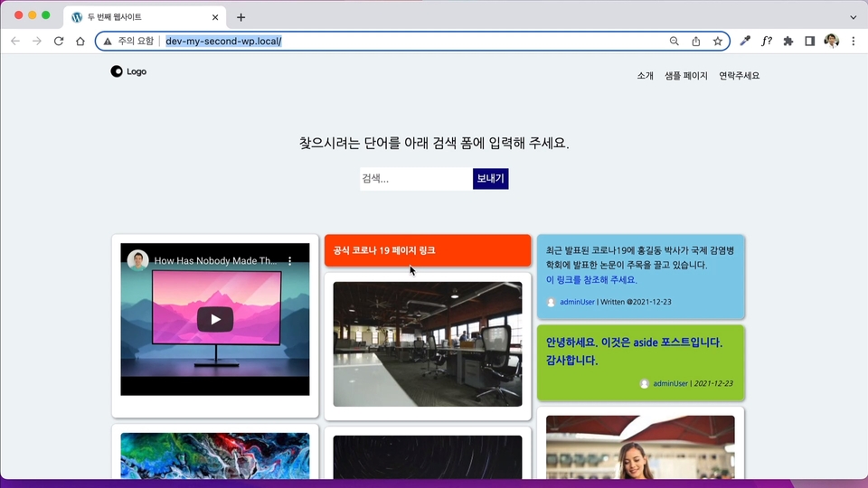Toggle the browser side panel
The width and height of the screenshot is (868, 488).
coord(810,41)
